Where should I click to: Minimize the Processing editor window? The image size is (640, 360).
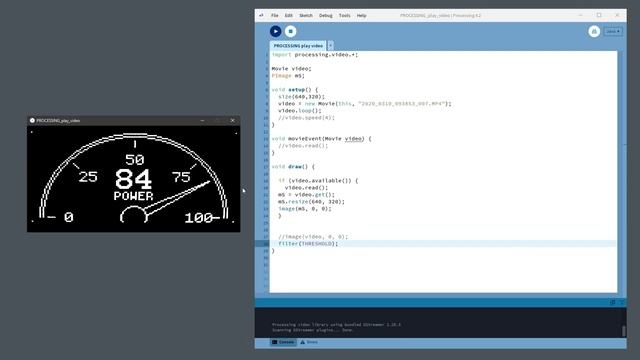[580, 16]
